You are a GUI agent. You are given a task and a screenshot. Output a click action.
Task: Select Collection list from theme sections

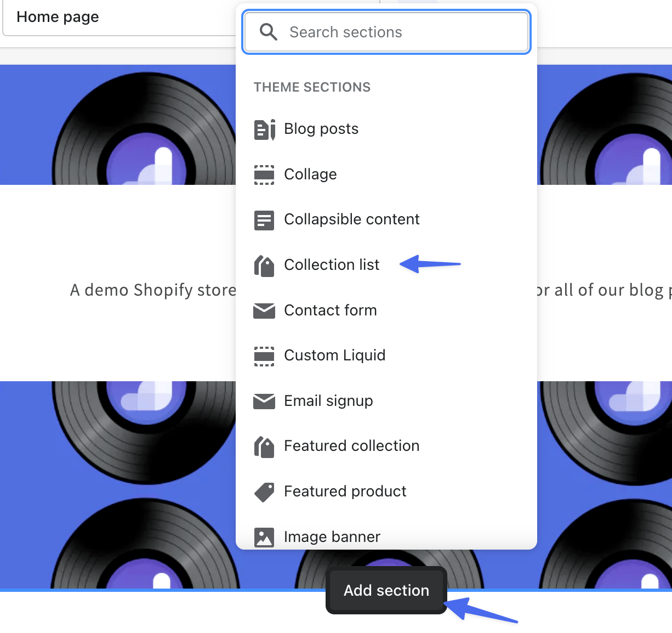[332, 265]
